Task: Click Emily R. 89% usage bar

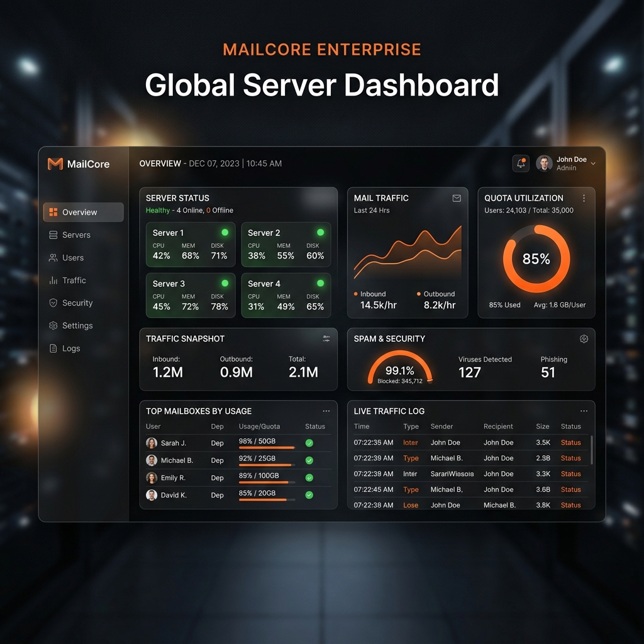Action: (x=267, y=482)
